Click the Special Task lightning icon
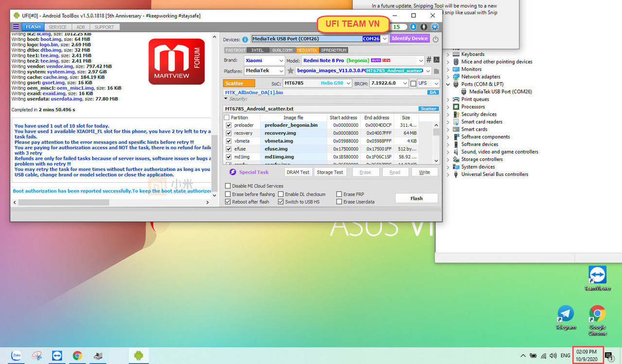622x364 pixels. click(x=233, y=172)
